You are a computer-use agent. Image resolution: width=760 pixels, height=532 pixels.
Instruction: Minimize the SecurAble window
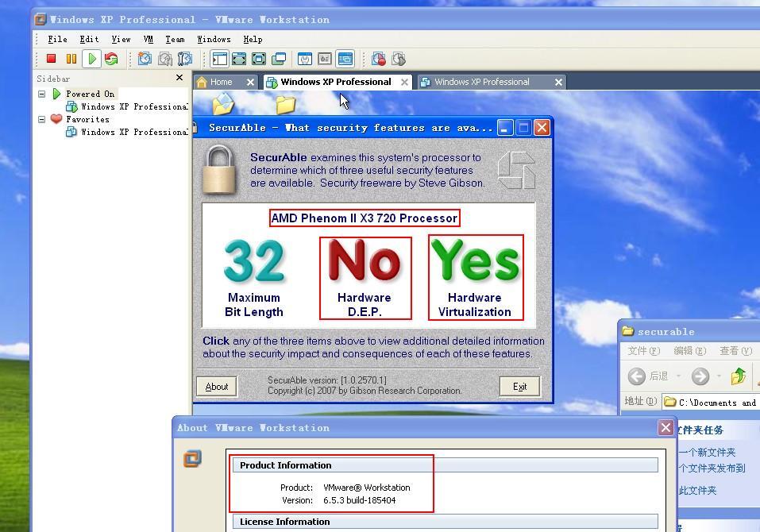505,128
